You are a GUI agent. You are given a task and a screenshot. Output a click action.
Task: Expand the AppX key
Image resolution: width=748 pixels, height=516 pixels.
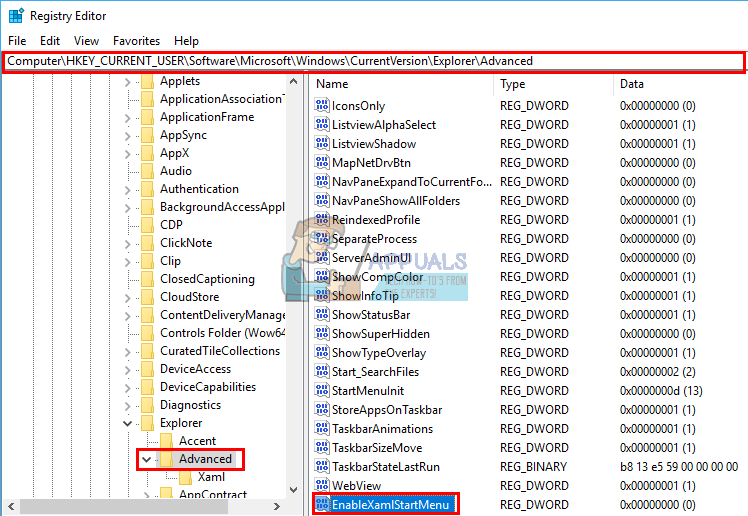click(x=127, y=154)
